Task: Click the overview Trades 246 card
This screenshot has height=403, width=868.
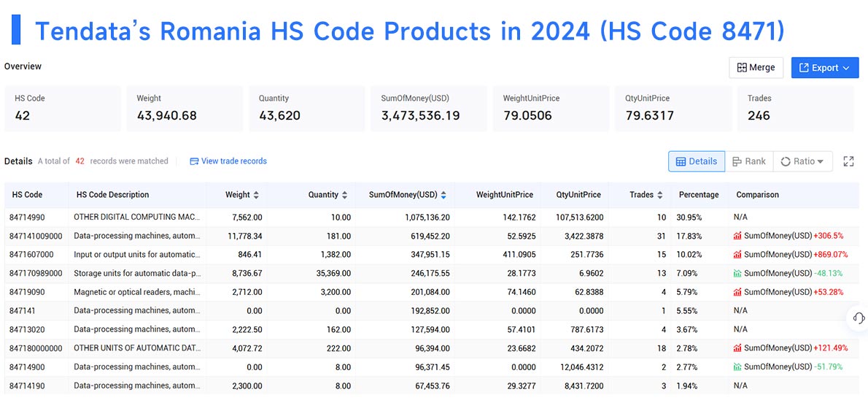Action: coord(796,109)
